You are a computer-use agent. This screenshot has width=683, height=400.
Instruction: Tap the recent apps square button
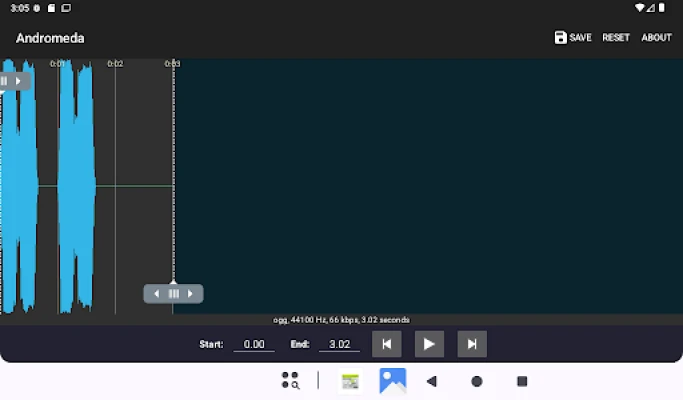[x=522, y=381]
